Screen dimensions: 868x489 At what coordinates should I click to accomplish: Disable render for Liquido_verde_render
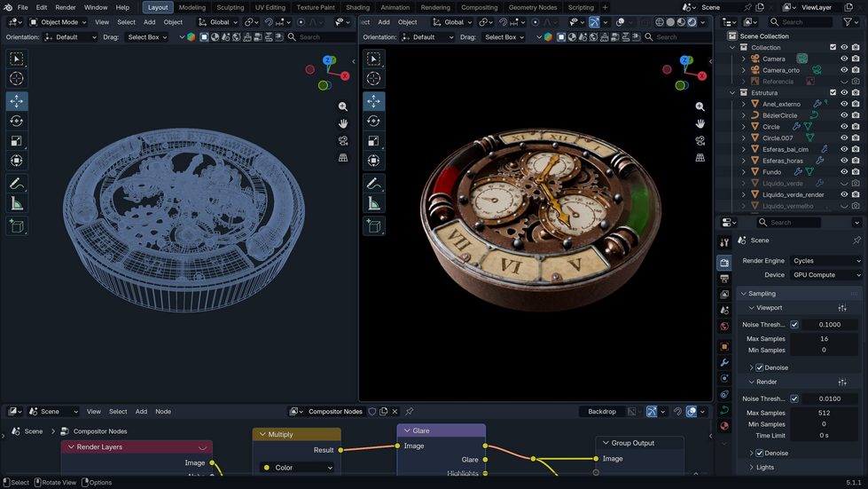[856, 194]
